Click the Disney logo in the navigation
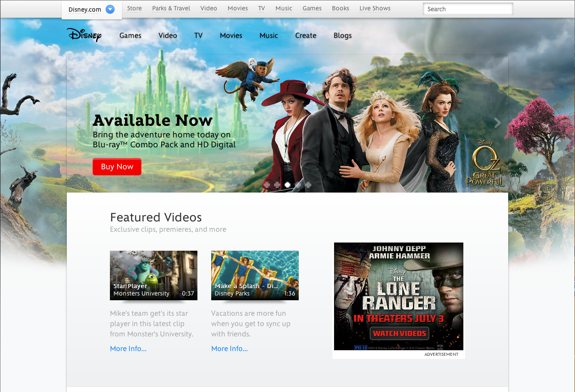Viewport: 575px width, 392px height. click(84, 35)
